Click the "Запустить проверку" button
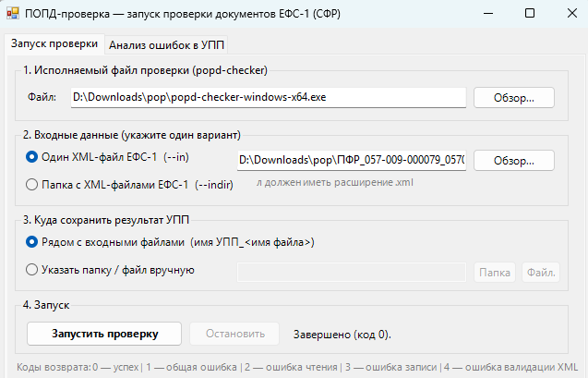 pyautogui.click(x=104, y=334)
